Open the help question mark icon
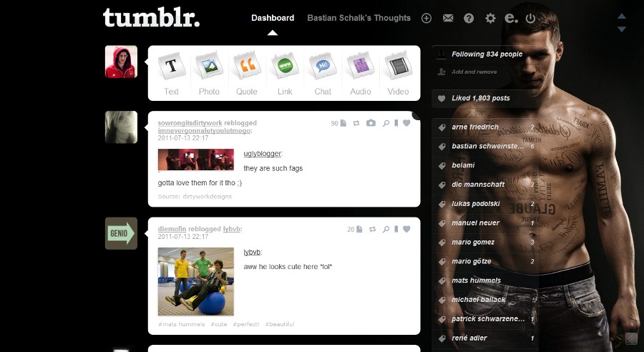The width and height of the screenshot is (644, 352). [469, 18]
